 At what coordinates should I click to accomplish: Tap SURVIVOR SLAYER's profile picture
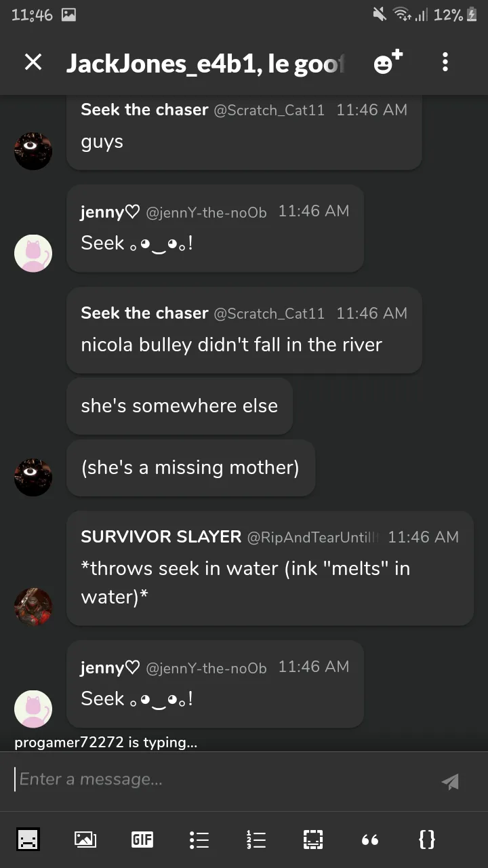(x=33, y=607)
